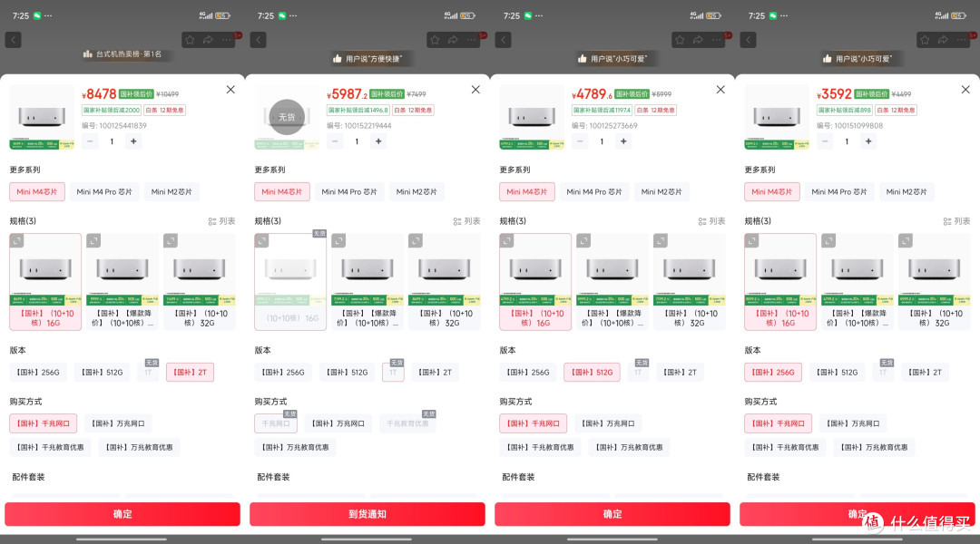980x544 pixels.
Task: Choose 32G spec thumbnail in ¥8478 panel
Action: click(x=200, y=282)
